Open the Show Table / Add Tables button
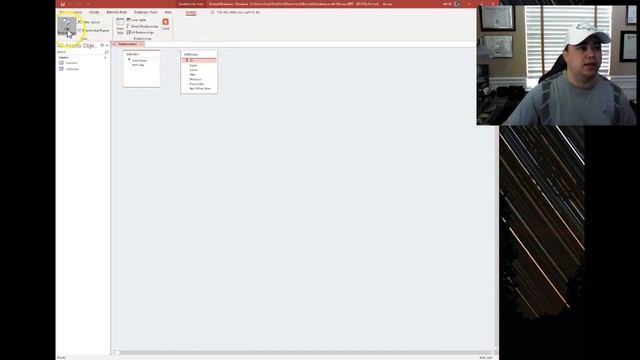Image resolution: width=640 pixels, height=360 pixels. click(120, 27)
